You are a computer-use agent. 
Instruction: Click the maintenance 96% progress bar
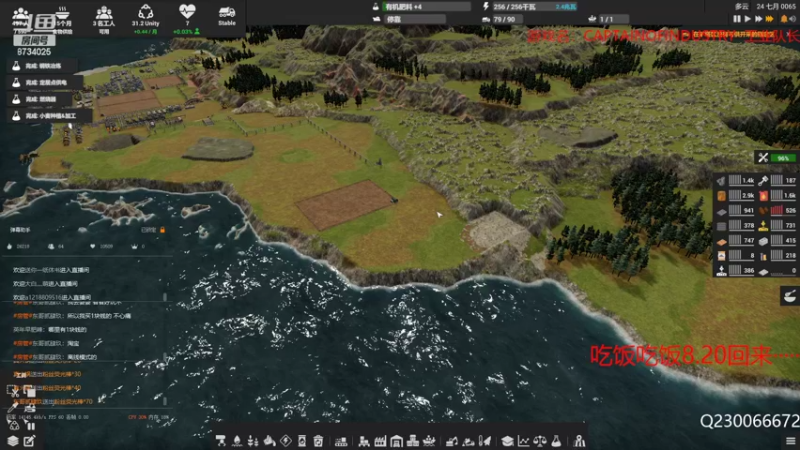pyautogui.click(x=783, y=158)
